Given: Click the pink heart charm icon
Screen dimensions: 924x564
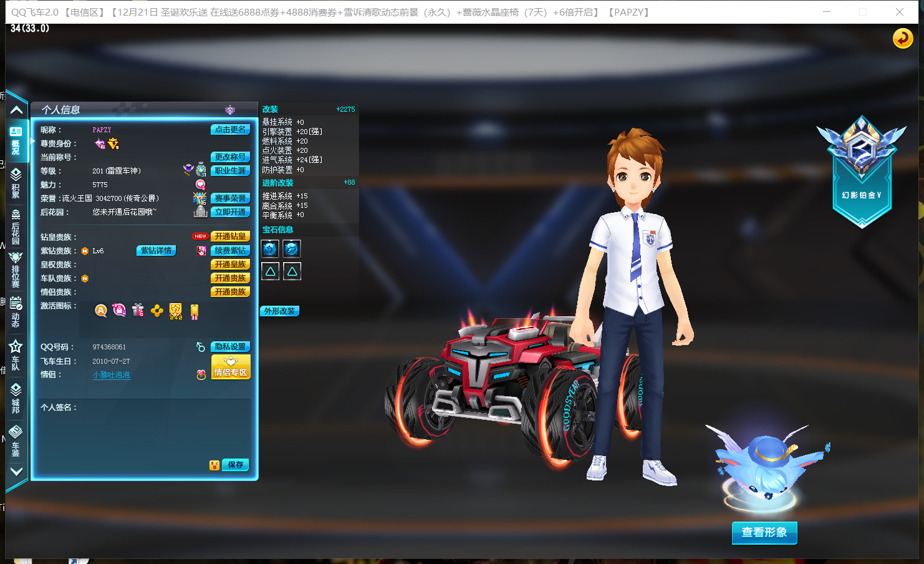Looking at the screenshot, I should tap(200, 185).
